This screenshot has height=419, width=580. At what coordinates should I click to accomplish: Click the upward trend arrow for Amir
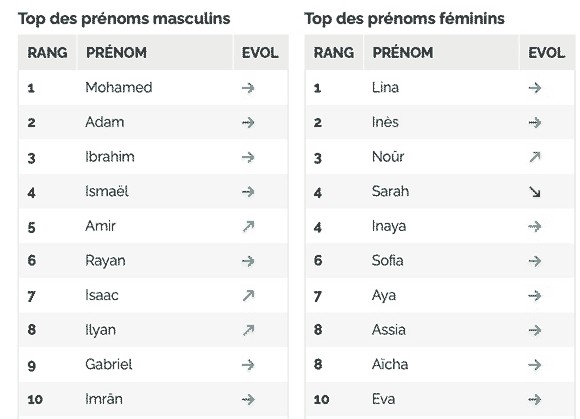click(248, 226)
